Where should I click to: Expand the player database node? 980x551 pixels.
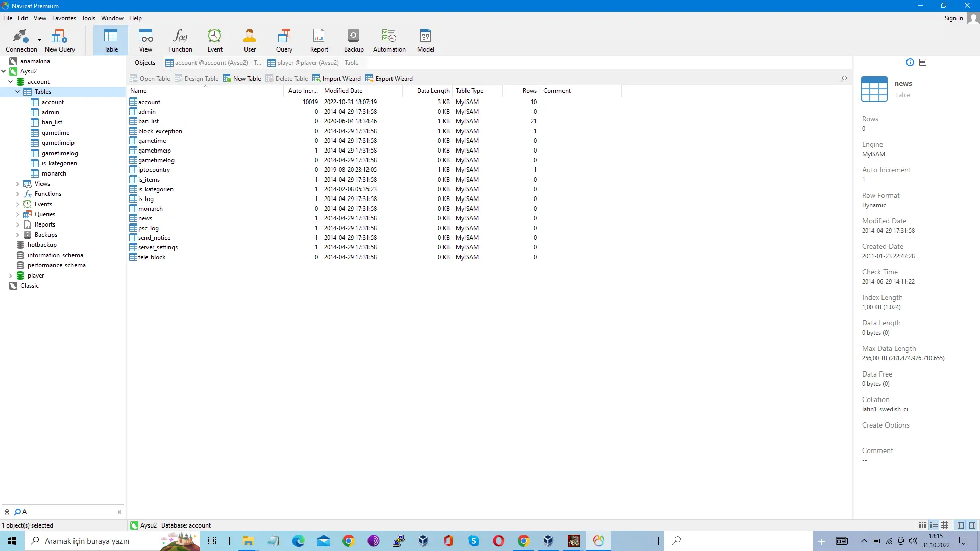10,275
